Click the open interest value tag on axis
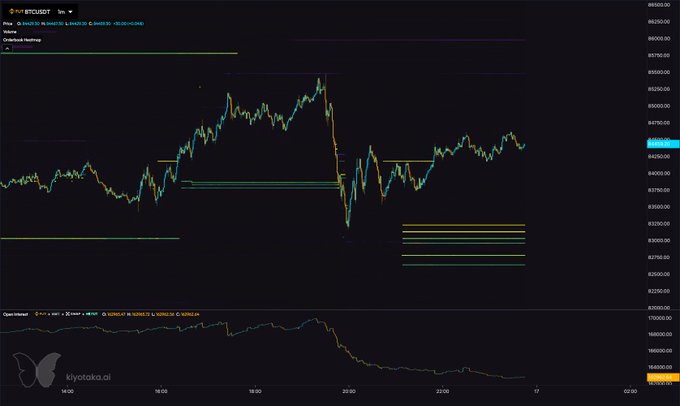This screenshot has width=680, height=406. (658, 377)
